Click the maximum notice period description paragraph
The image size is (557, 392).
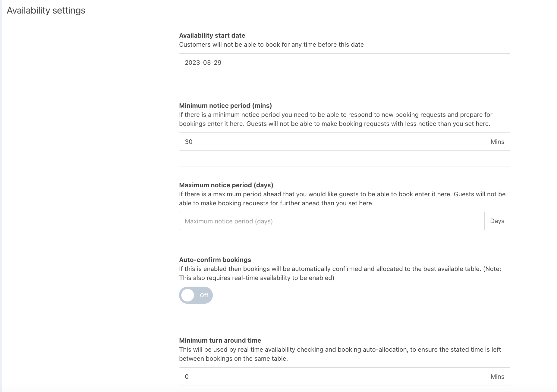tap(342, 199)
